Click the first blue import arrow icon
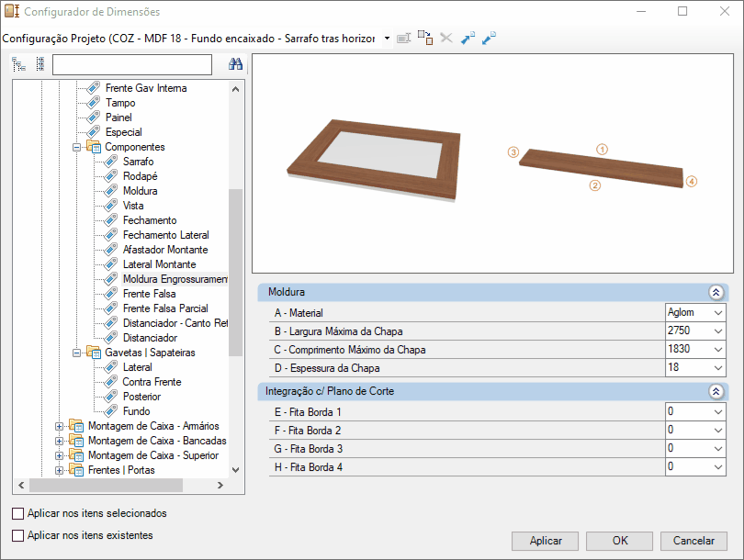 pyautogui.click(x=468, y=38)
